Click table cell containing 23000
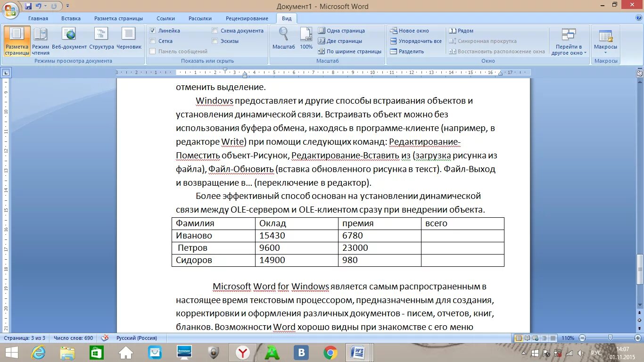This screenshot has height=362, width=644. tap(380, 248)
